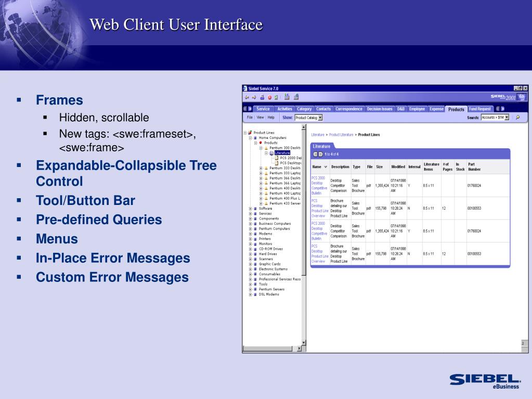Open the Search Accounts dropdown
Viewport: 532px width, 399px height.
[507, 118]
